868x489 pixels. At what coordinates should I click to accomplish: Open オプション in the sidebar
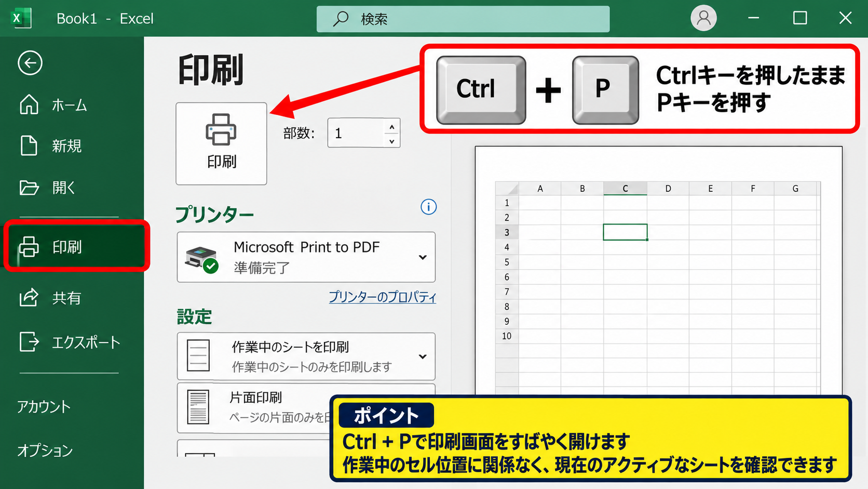tap(45, 450)
